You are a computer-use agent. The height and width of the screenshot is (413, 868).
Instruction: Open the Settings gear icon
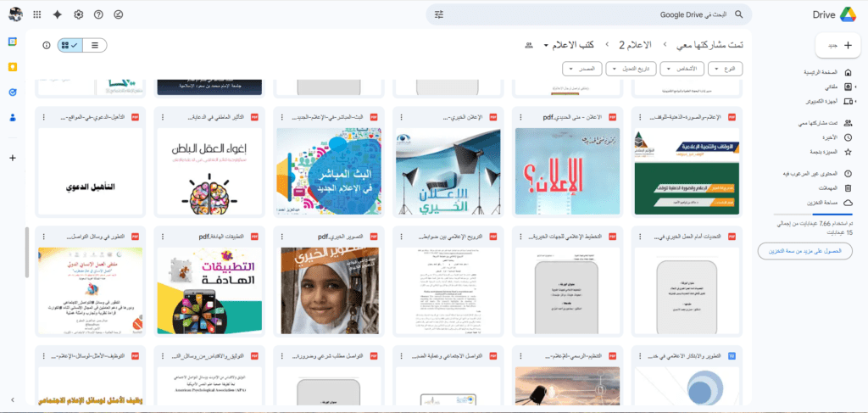(79, 14)
